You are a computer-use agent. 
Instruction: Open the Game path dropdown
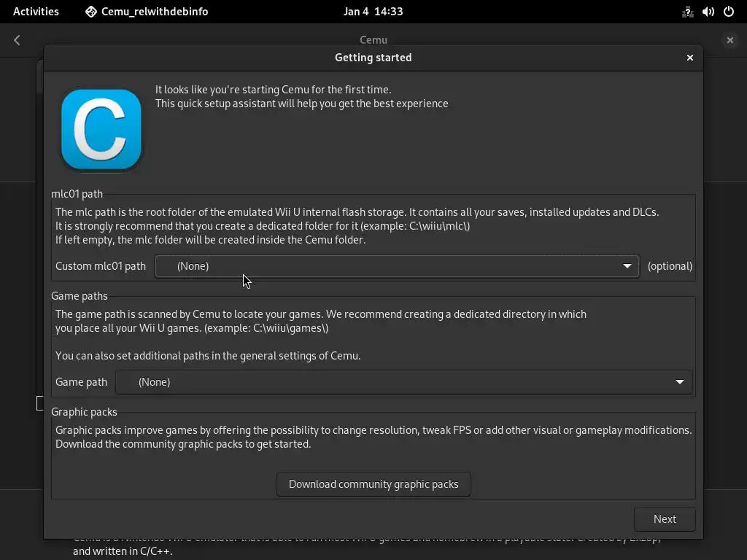tap(403, 382)
